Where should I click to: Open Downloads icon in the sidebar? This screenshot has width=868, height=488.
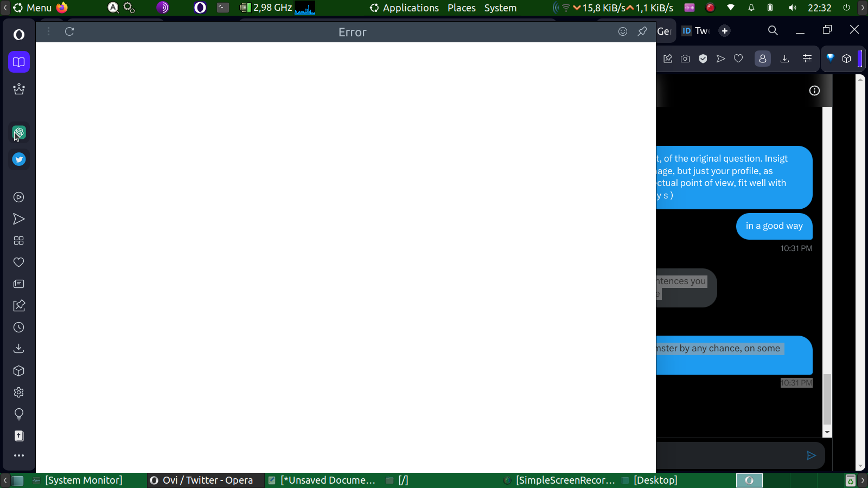(19, 349)
